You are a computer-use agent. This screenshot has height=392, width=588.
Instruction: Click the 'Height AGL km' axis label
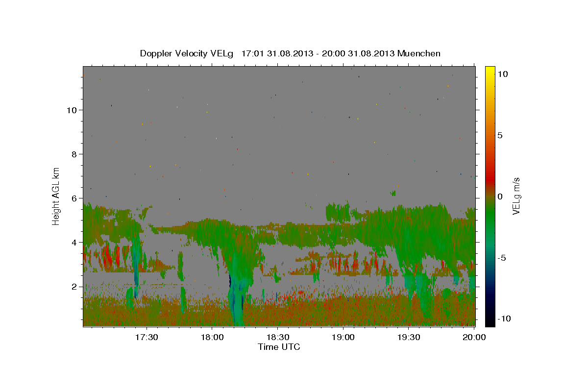pos(56,196)
